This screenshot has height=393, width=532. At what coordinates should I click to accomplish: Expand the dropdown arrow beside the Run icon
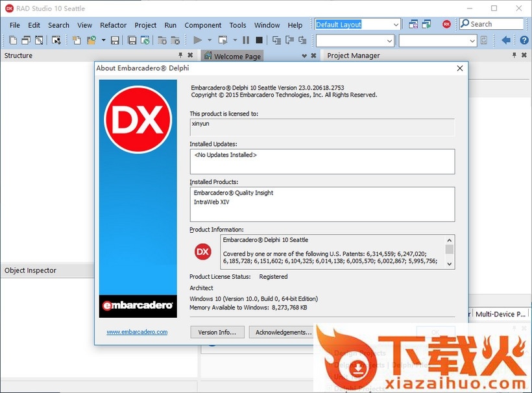pyautogui.click(x=210, y=40)
